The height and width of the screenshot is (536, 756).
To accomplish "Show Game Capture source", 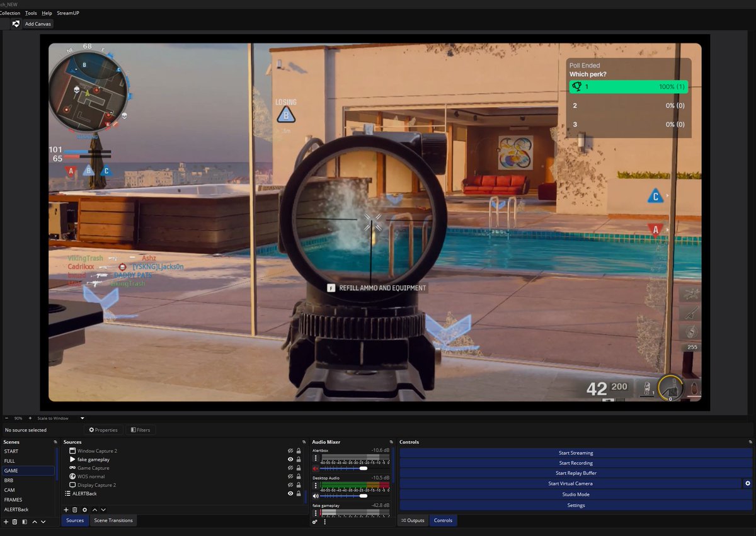I will 290,468.
